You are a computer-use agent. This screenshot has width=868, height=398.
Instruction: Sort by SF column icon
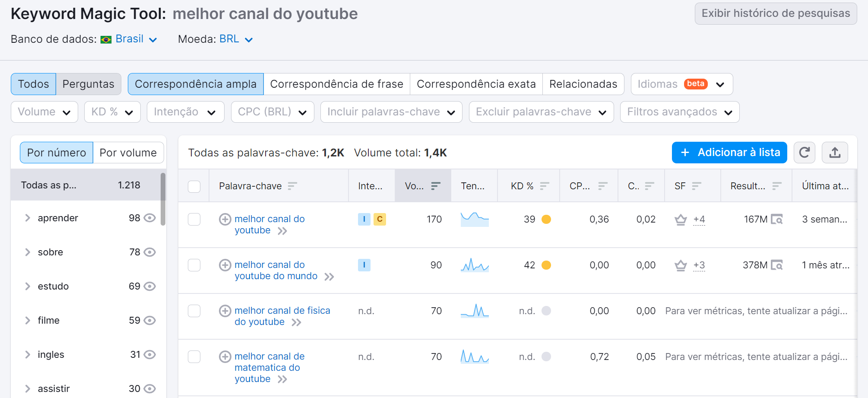[697, 186]
